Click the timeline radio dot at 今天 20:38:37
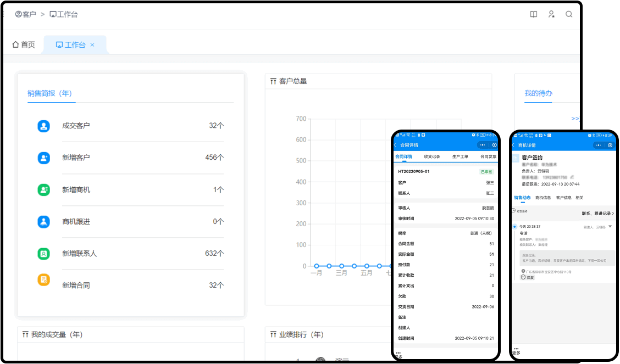Screen dimensions: 620x364 point(514,227)
